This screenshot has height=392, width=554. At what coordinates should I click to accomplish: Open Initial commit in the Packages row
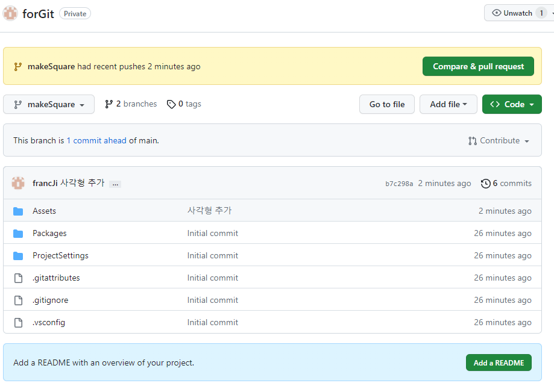pos(213,233)
